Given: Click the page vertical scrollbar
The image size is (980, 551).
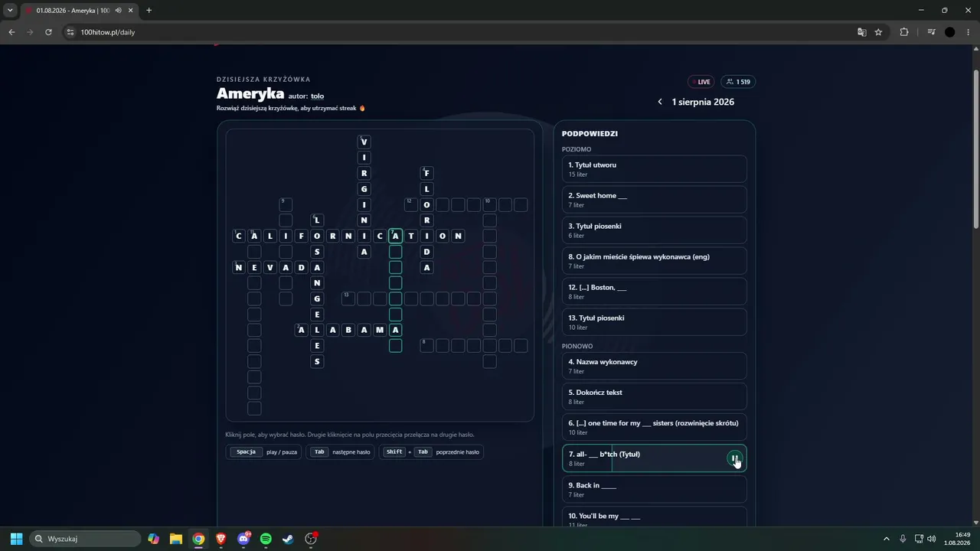Looking at the screenshot, I should click(x=975, y=149).
